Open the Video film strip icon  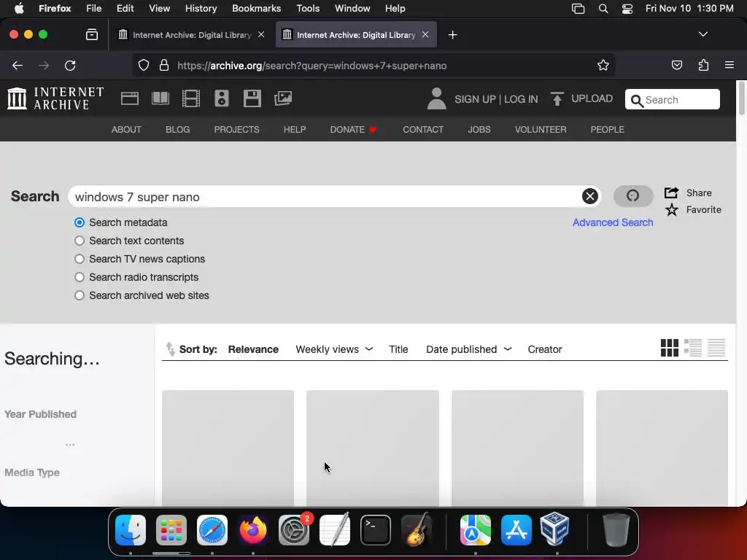pos(191,98)
